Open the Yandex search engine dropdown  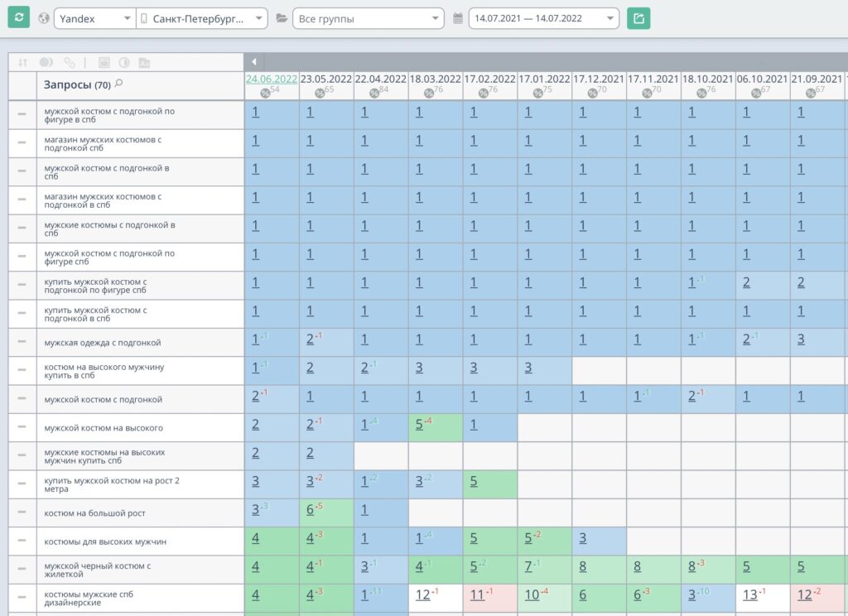94,18
